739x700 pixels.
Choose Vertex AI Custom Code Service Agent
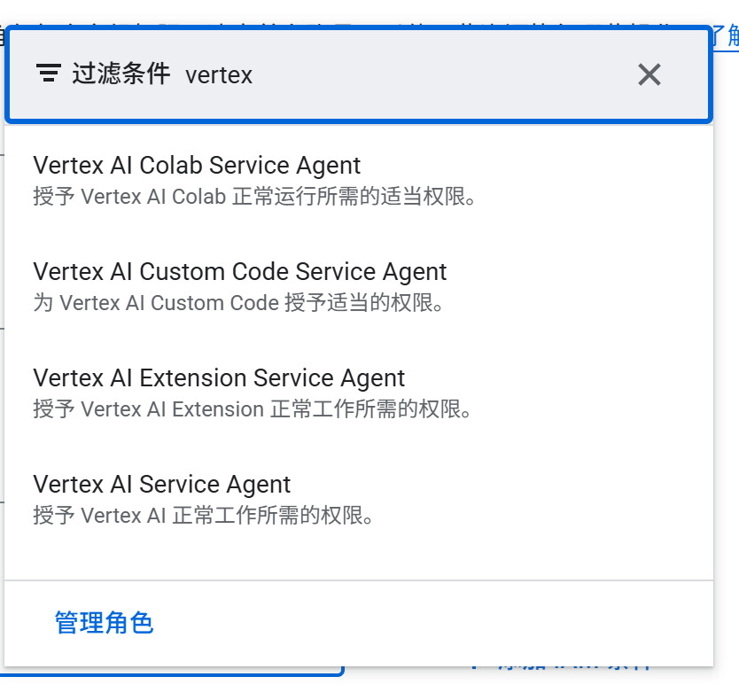pos(239,272)
